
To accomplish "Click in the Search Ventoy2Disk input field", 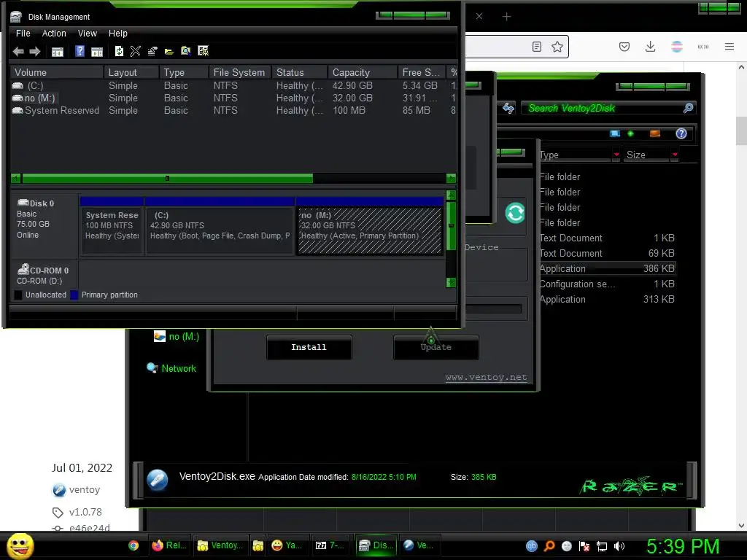I will (602, 108).
